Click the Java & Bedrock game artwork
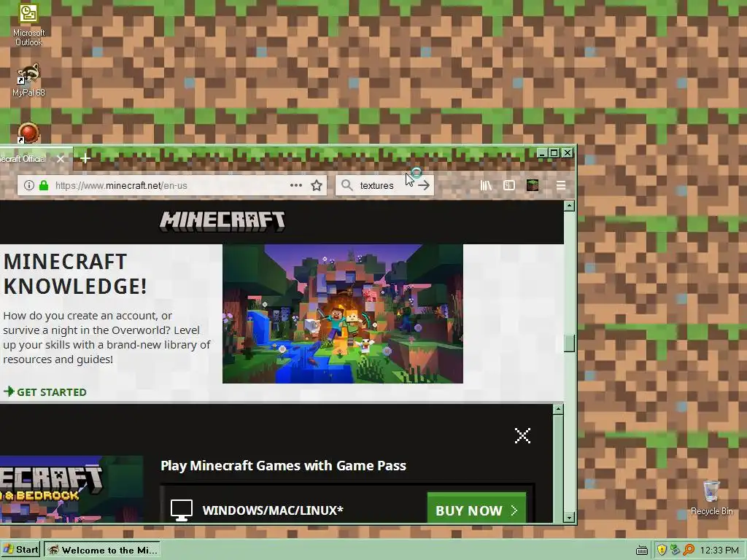 (x=71, y=489)
